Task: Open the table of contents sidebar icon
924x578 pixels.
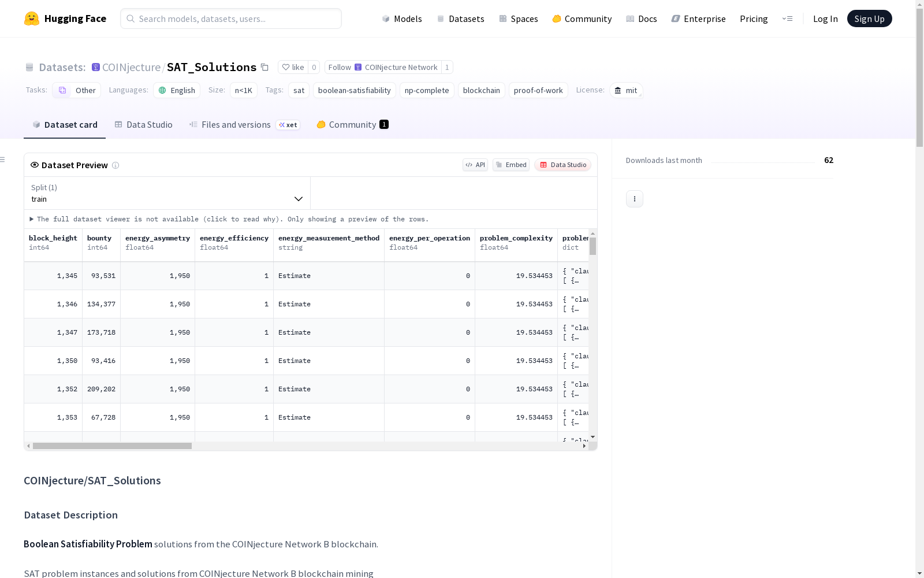Action: tap(2, 160)
